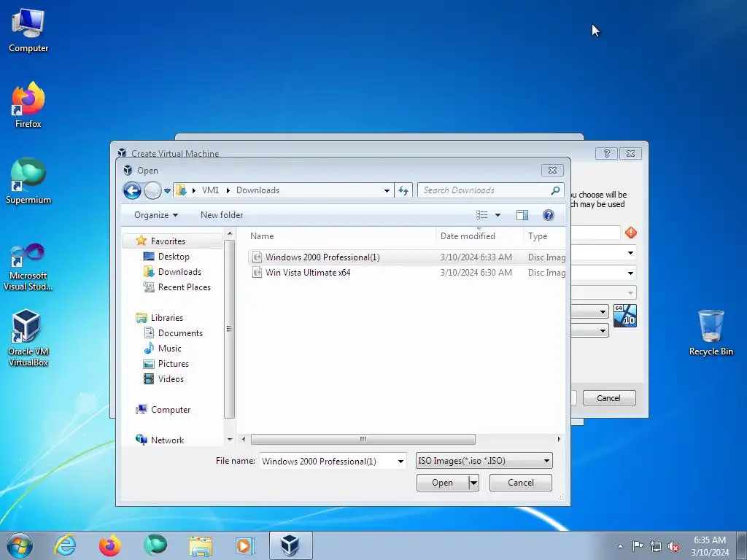The image size is (747, 560).
Task: Open the Organize menu
Action: point(156,215)
